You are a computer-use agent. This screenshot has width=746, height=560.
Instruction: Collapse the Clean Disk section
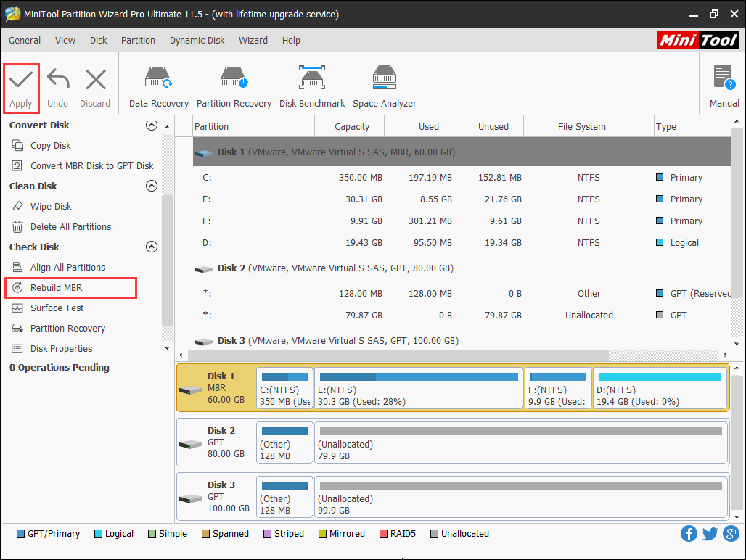click(151, 186)
